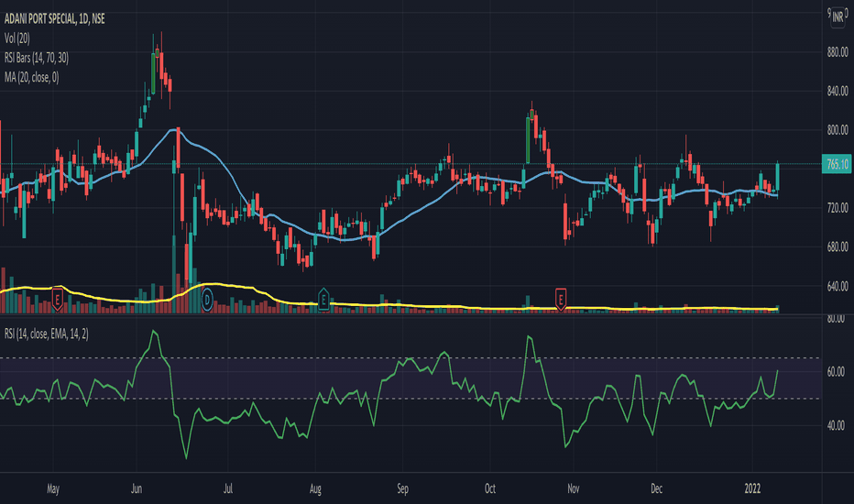The width and height of the screenshot is (854, 504).
Task: Click the May label on time axis
Action: [x=53, y=488]
